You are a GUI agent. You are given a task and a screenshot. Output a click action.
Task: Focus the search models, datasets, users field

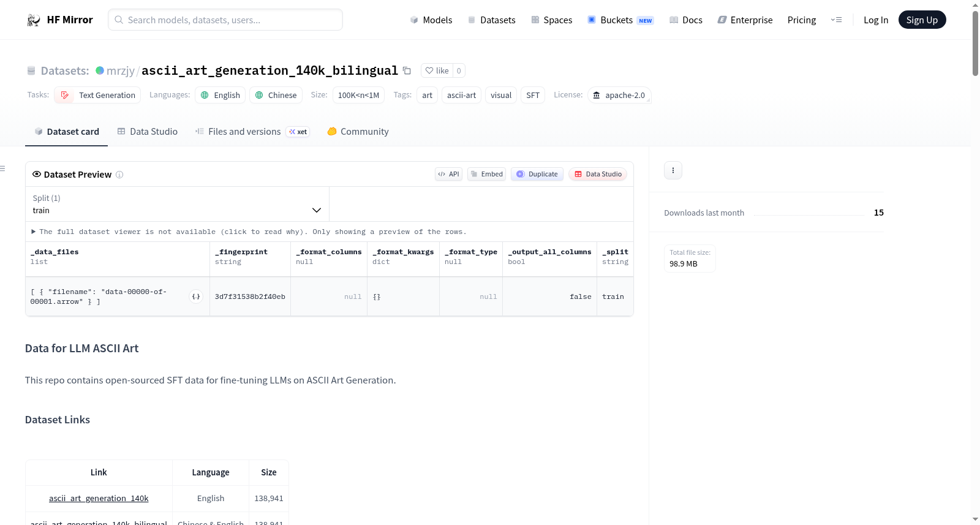point(225,20)
